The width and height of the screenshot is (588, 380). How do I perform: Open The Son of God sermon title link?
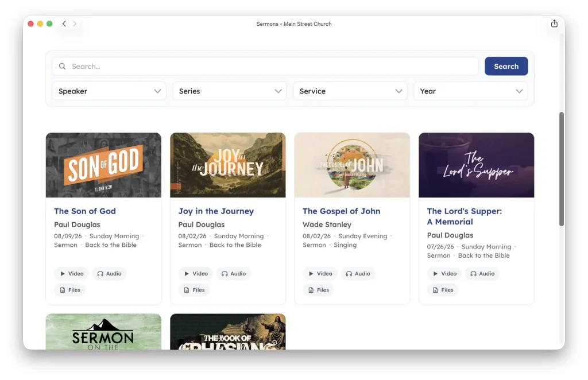tap(85, 211)
